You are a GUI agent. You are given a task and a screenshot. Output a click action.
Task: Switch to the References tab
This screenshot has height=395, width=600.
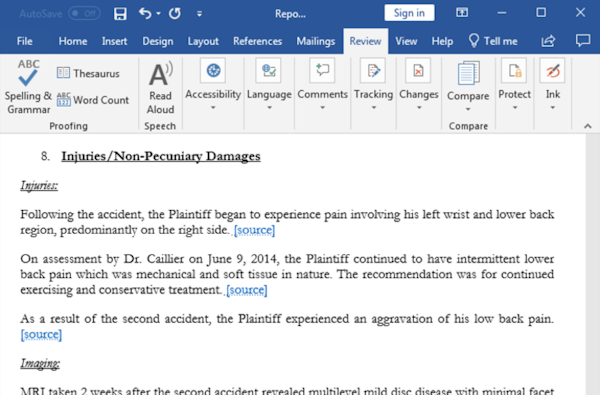click(x=258, y=41)
